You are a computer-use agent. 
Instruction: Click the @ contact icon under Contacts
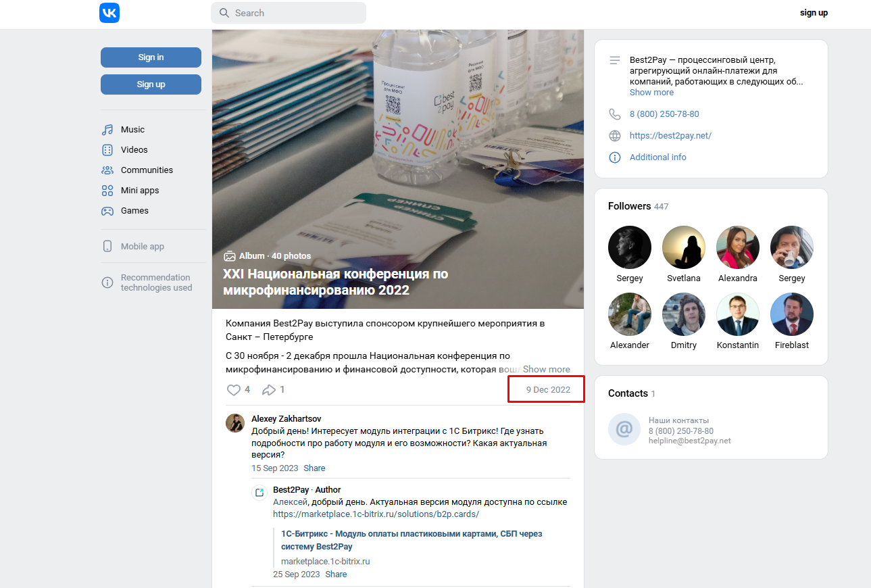[623, 428]
